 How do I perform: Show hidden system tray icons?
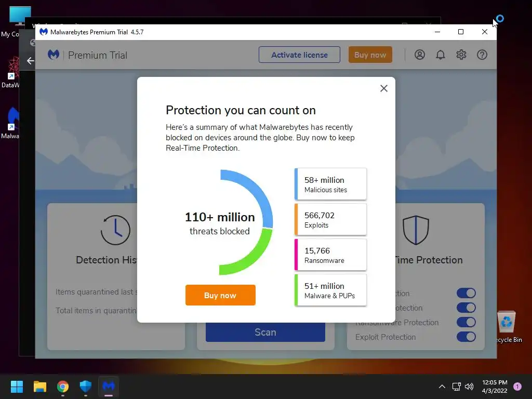coord(442,387)
